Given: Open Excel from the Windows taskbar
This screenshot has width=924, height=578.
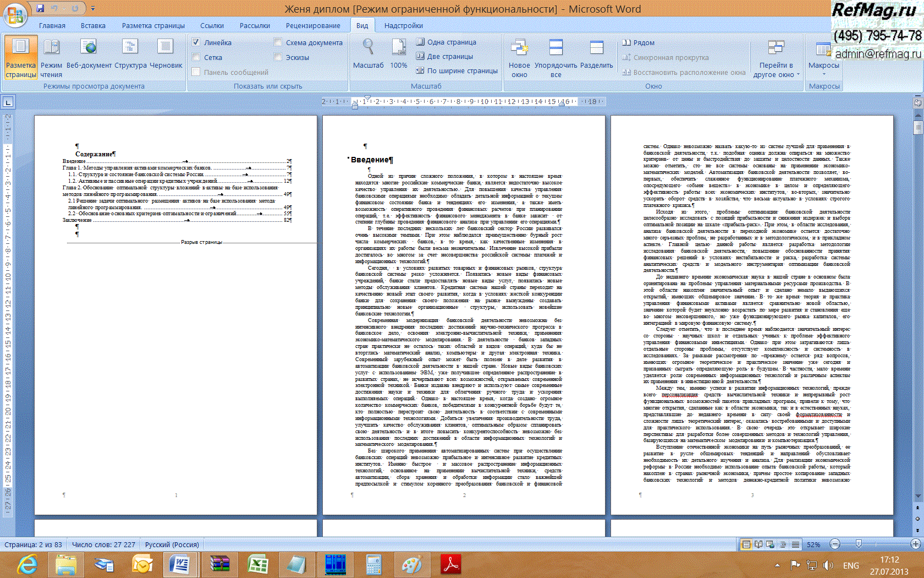Looking at the screenshot, I should coord(257,565).
